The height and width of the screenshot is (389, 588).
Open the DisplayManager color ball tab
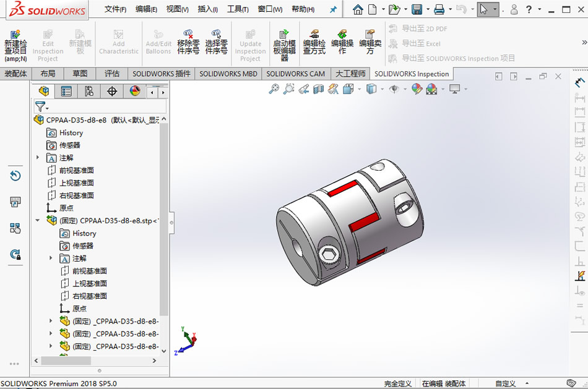[x=135, y=91]
